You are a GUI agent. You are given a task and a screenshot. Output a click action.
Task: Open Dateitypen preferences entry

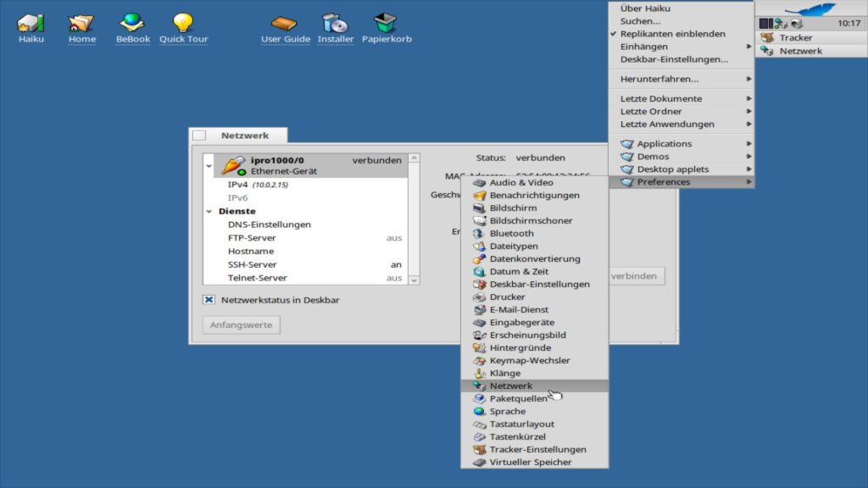point(535,247)
